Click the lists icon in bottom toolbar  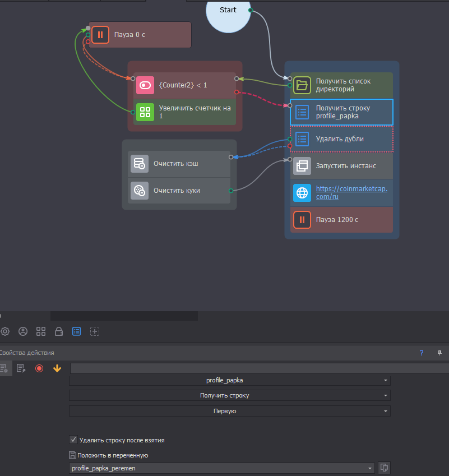pos(77,331)
